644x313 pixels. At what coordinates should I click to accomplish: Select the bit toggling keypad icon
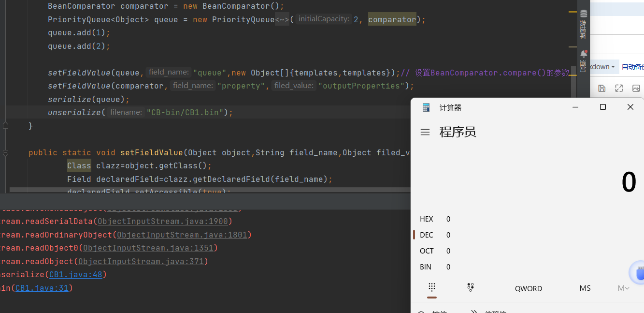(x=470, y=288)
